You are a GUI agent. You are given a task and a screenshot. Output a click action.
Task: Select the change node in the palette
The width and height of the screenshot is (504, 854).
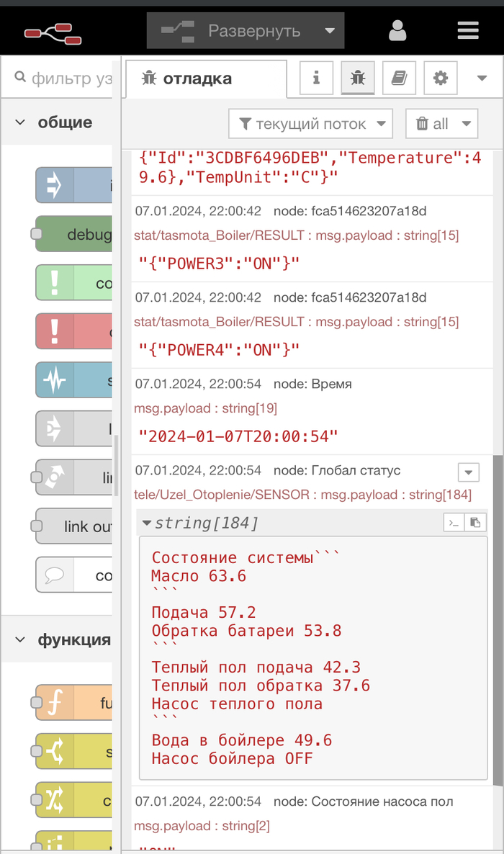(74, 799)
